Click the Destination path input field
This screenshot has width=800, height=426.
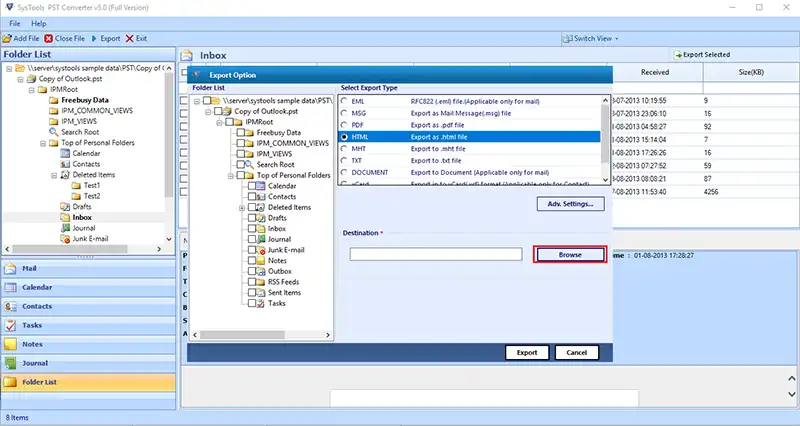[x=436, y=254]
